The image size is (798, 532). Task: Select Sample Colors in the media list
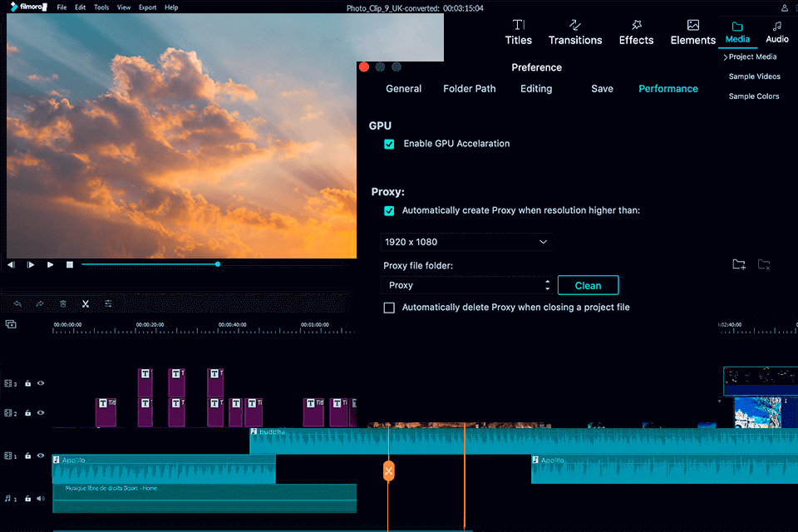click(754, 96)
